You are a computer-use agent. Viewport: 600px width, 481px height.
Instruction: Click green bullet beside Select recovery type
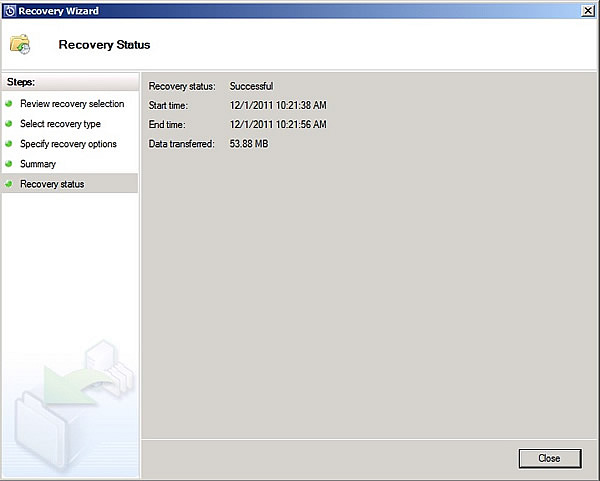9,124
